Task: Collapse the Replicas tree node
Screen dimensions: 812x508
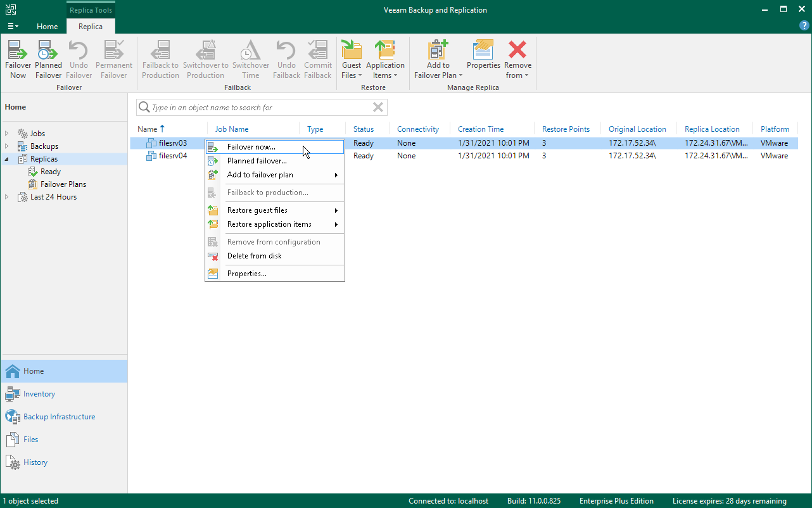Action: tap(7, 159)
